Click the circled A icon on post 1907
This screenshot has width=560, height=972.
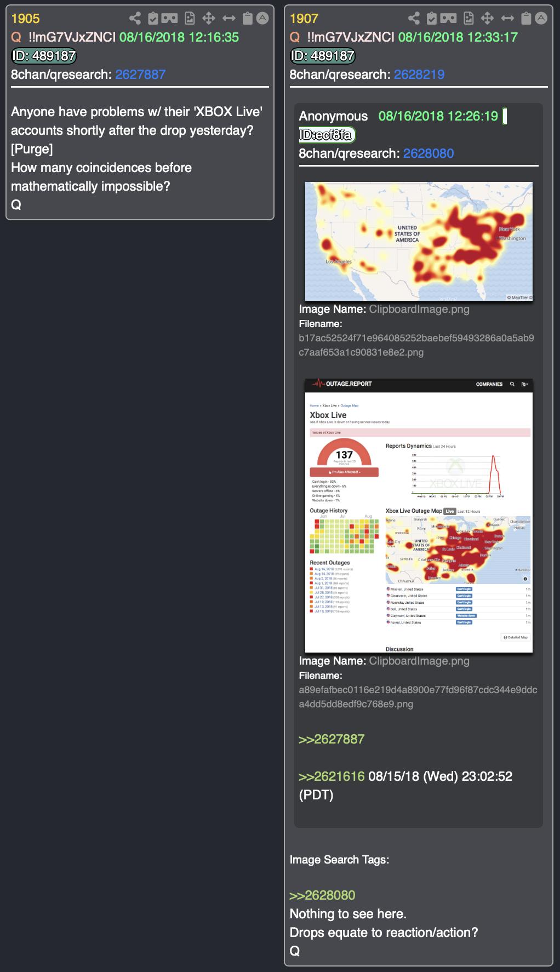pyautogui.click(x=541, y=18)
